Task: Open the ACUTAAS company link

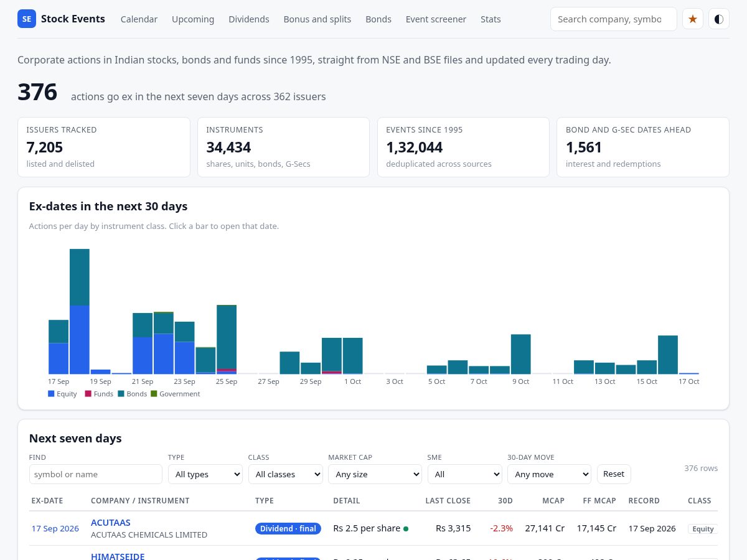Action: point(111,523)
